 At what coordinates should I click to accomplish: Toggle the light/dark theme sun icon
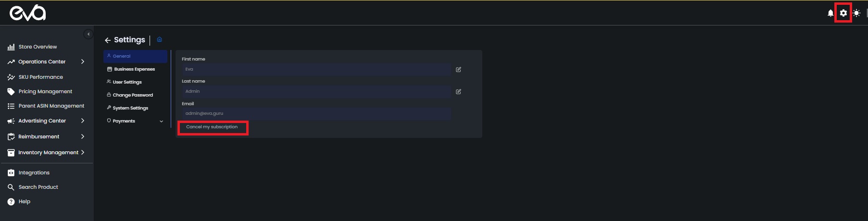(856, 13)
